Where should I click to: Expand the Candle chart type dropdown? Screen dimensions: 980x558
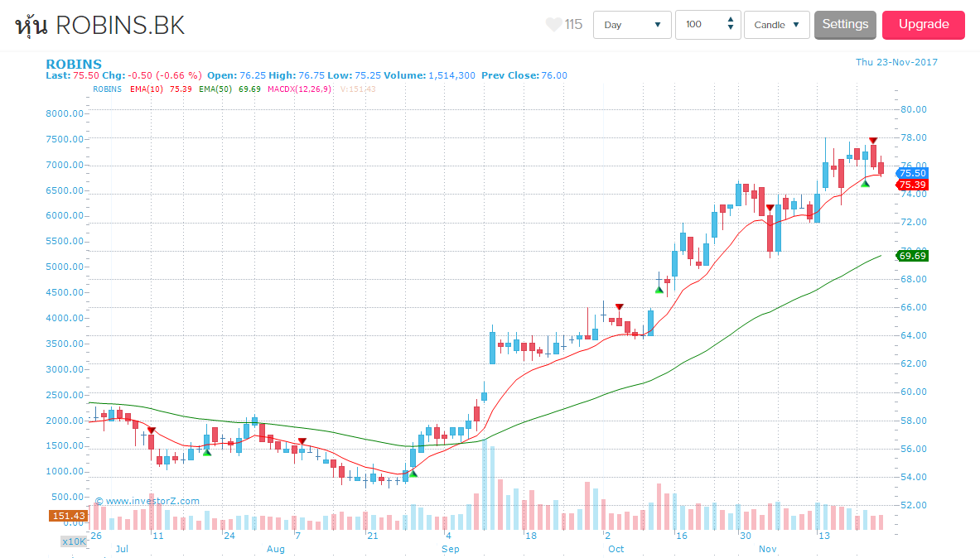(776, 25)
